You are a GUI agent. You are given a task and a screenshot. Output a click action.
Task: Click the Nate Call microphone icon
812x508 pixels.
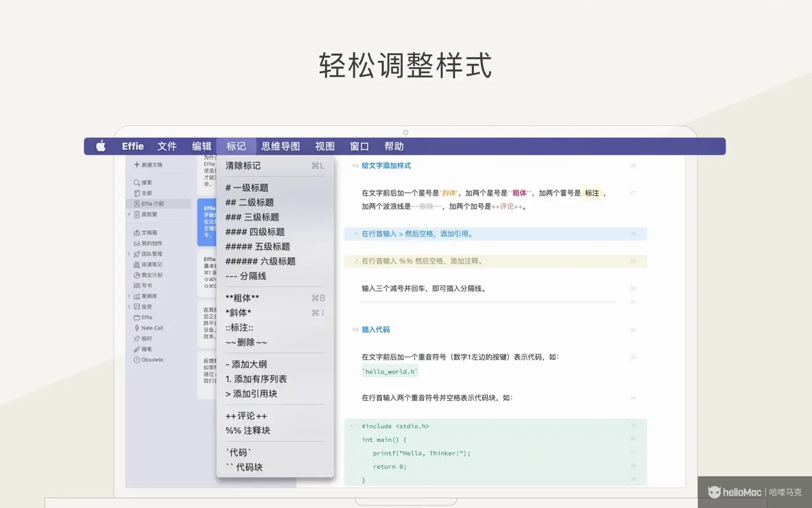(136, 328)
